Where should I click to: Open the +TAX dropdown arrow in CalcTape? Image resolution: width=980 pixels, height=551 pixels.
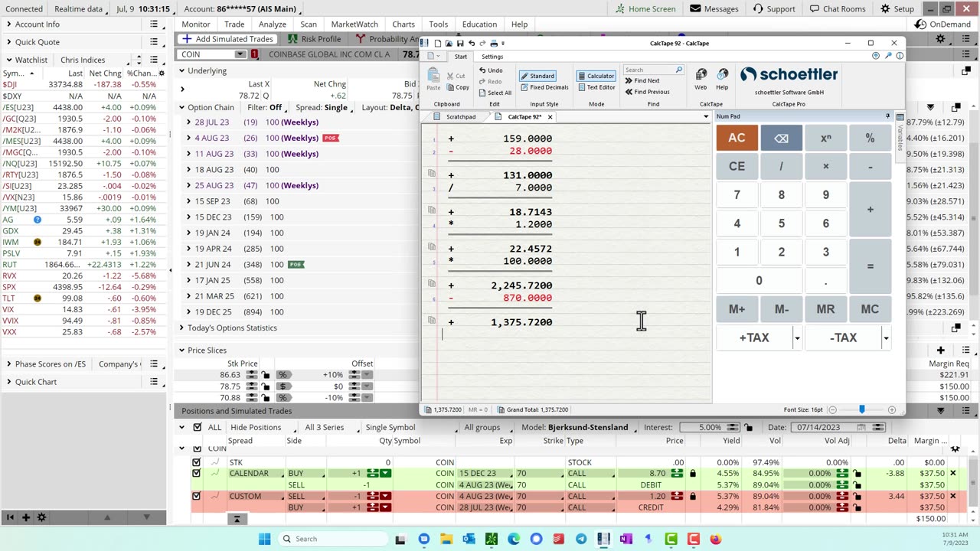(797, 337)
